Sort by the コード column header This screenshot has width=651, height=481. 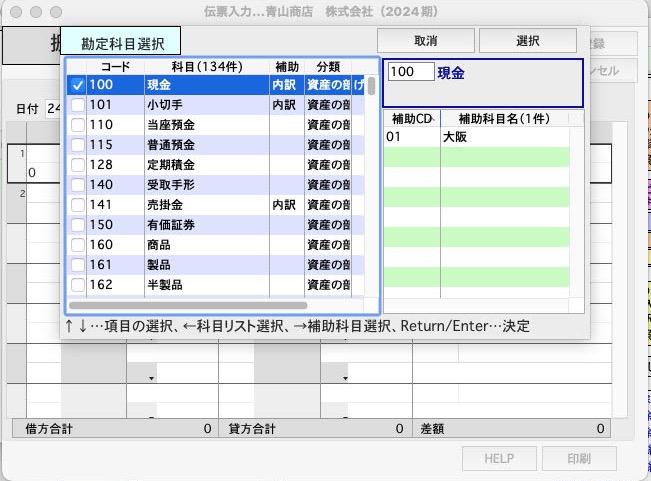point(116,66)
